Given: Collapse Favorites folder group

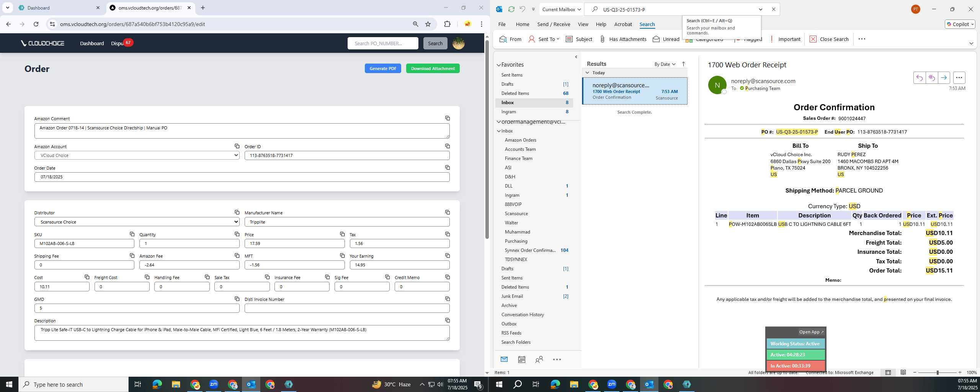Looking at the screenshot, I should [499, 65].
